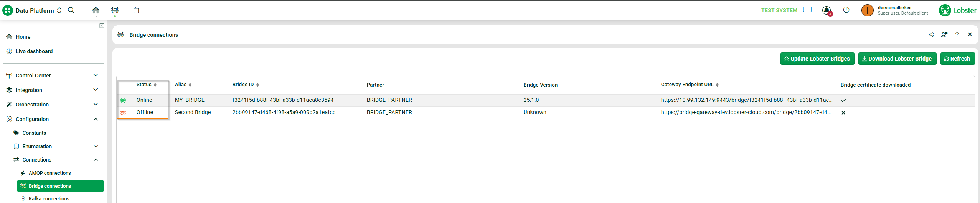Sort table by Bridge ID column

245,85
